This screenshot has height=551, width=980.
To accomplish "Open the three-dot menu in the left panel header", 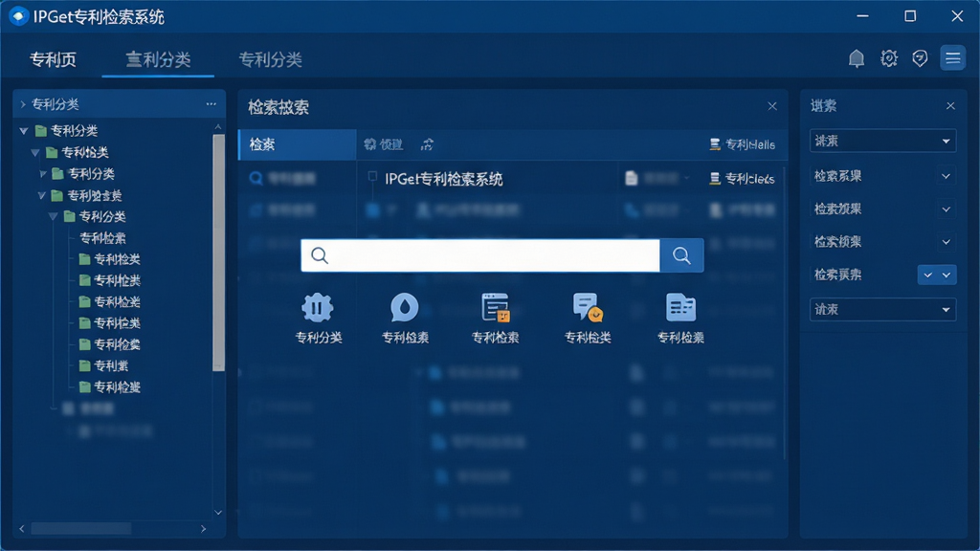I will (x=212, y=103).
